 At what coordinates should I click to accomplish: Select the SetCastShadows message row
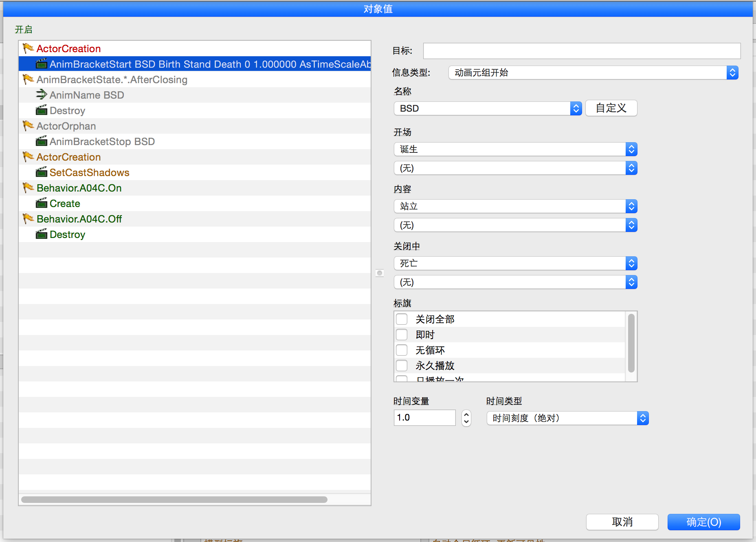point(195,172)
